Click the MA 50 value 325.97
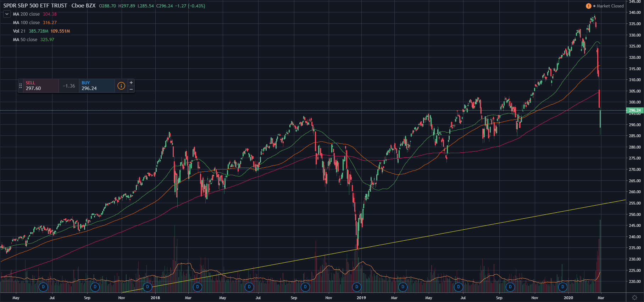 coord(47,40)
